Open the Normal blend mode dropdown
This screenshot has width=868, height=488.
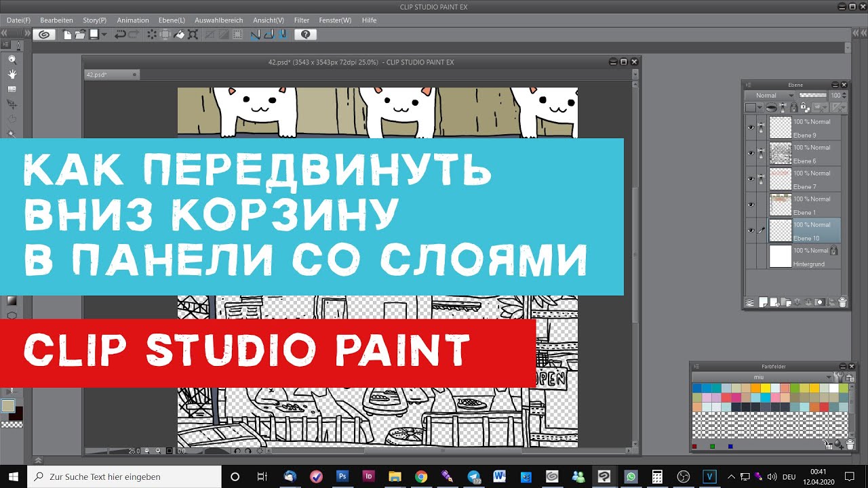(x=769, y=96)
